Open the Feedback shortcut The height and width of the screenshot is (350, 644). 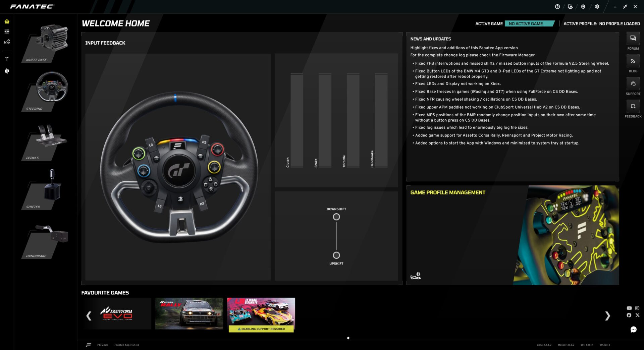click(633, 107)
